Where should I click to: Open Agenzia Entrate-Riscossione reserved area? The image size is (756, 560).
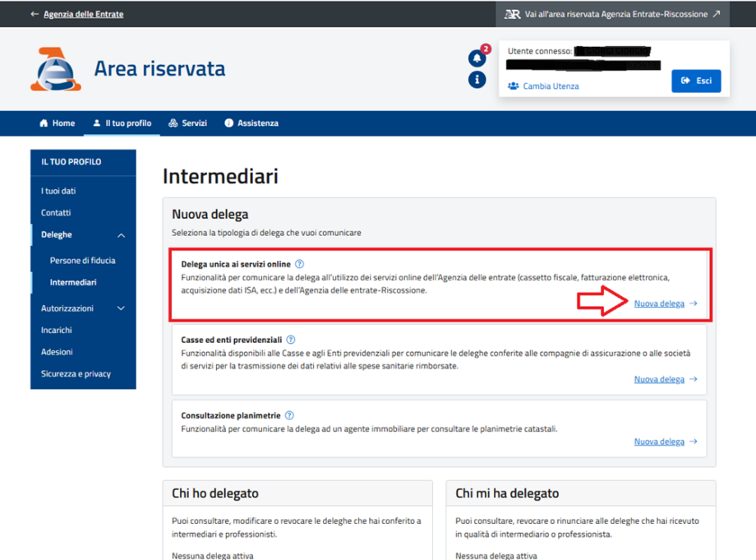click(x=612, y=14)
